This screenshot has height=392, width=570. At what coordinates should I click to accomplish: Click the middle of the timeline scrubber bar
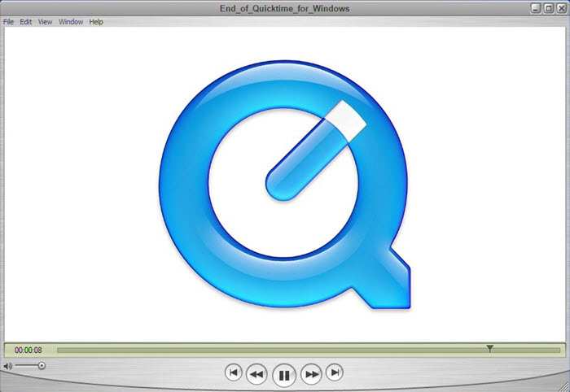click(x=309, y=351)
